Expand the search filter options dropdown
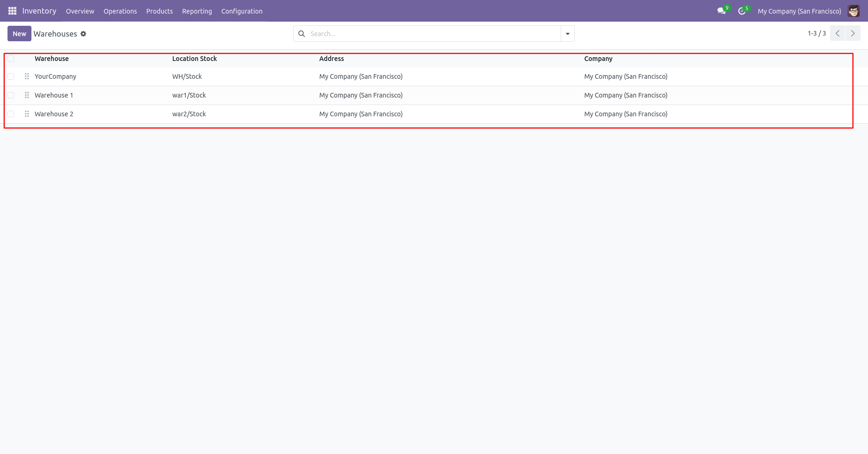The width and height of the screenshot is (868, 454). (x=568, y=34)
